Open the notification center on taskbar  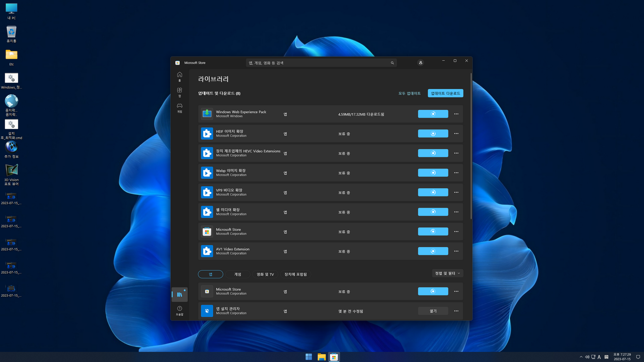tap(638, 357)
